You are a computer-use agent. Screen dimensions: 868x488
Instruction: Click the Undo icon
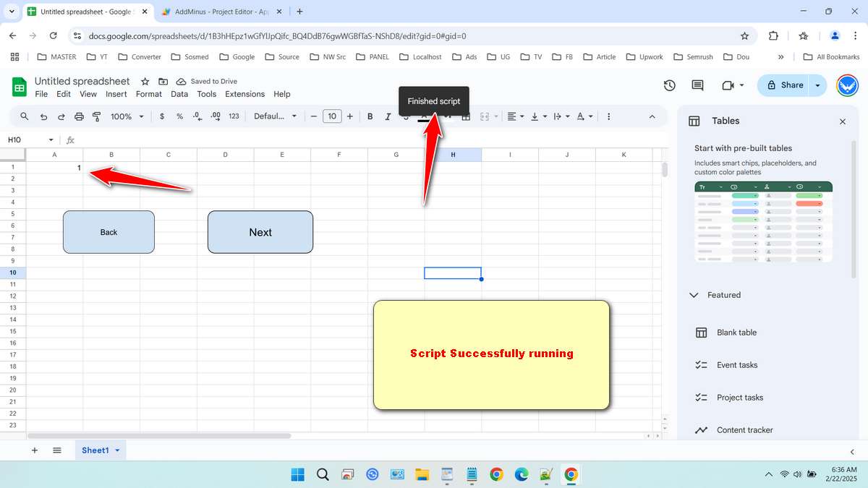pos(43,116)
